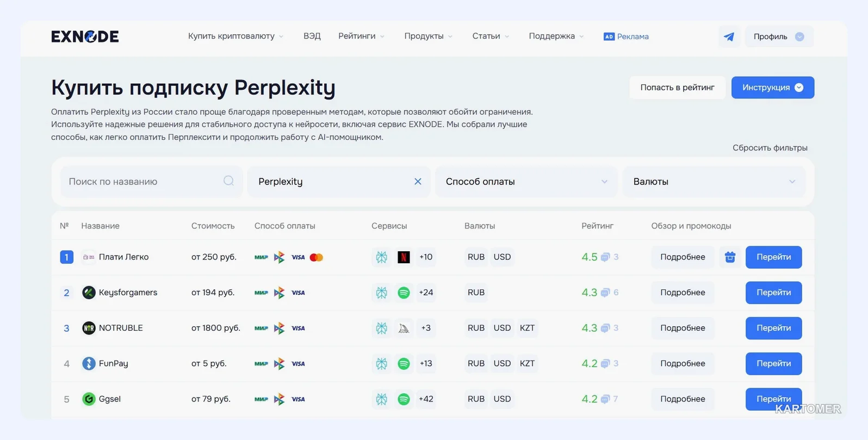Viewport: 868px width, 440px height.
Task: Click the FunPay logo icon
Action: [x=89, y=363]
